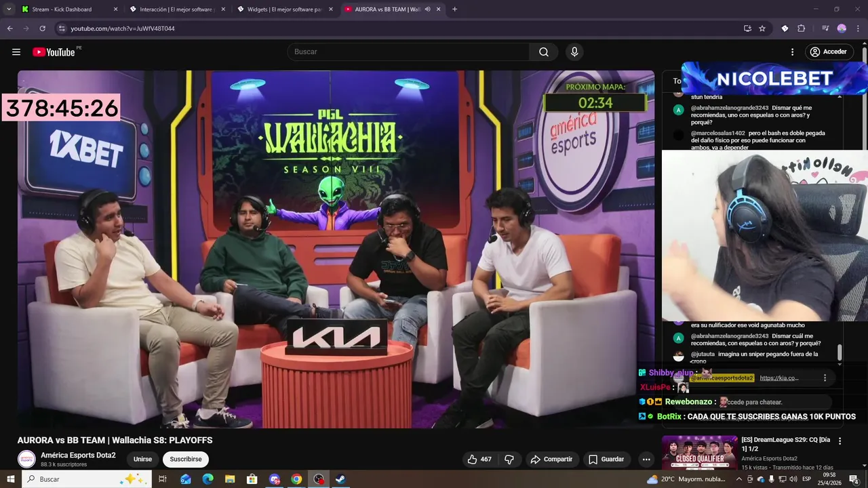Image resolution: width=868 pixels, height=488 pixels.
Task: Click the youtube.com URL address bar
Action: pyautogui.click(x=122, y=28)
